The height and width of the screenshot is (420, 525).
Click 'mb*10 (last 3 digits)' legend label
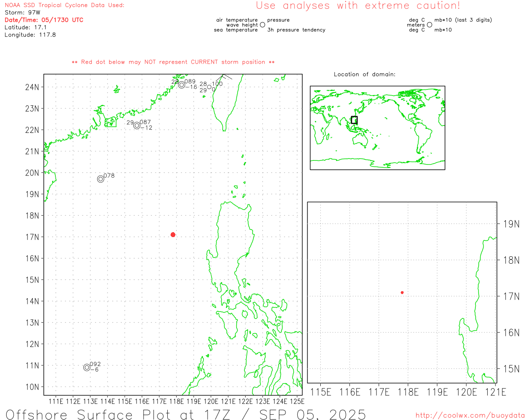point(463,20)
